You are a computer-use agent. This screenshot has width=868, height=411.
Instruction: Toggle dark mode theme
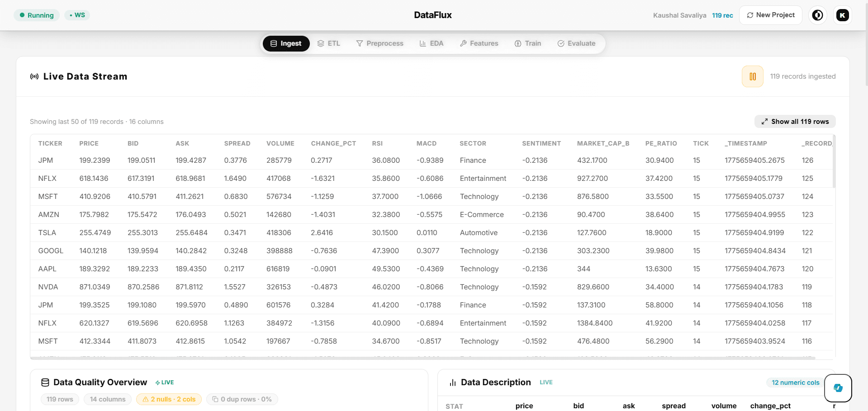(817, 15)
